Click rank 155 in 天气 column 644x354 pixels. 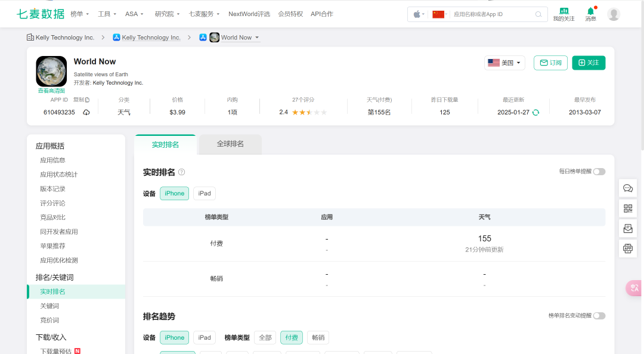point(484,238)
